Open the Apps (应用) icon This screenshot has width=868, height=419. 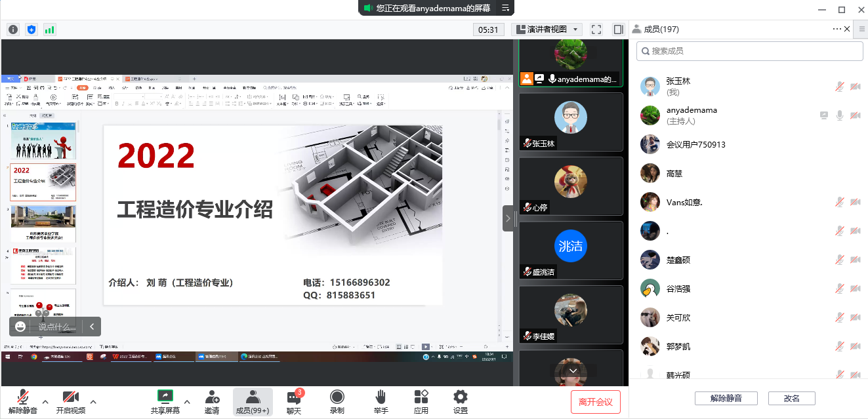tap(421, 401)
